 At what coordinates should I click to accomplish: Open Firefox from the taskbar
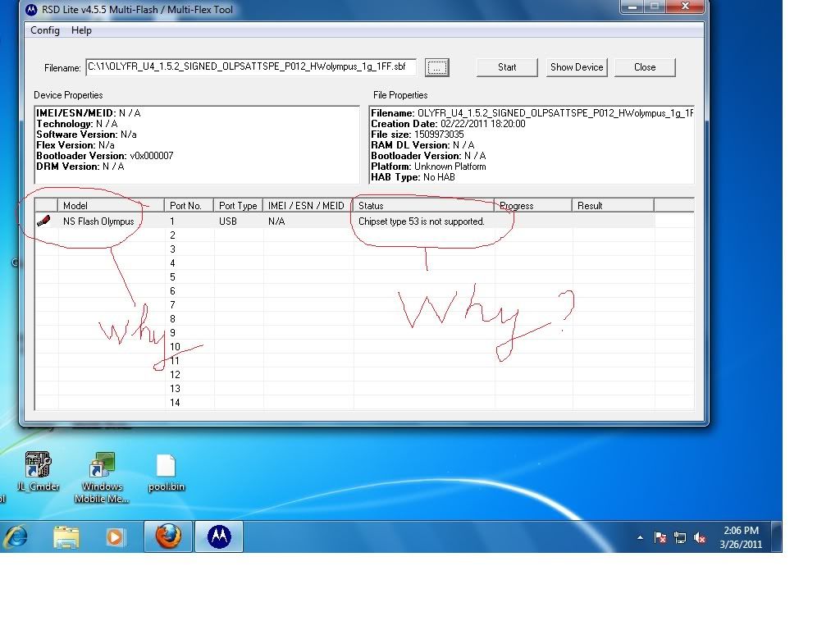click(x=168, y=537)
